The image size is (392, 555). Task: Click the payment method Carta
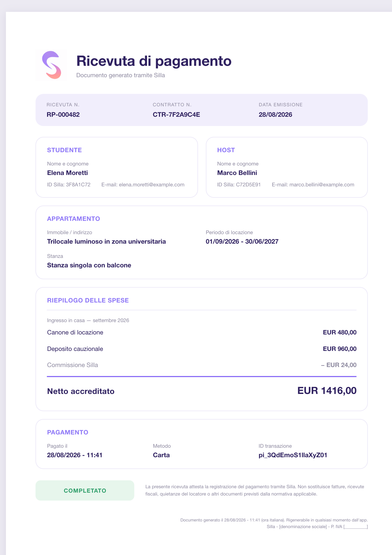tap(161, 455)
